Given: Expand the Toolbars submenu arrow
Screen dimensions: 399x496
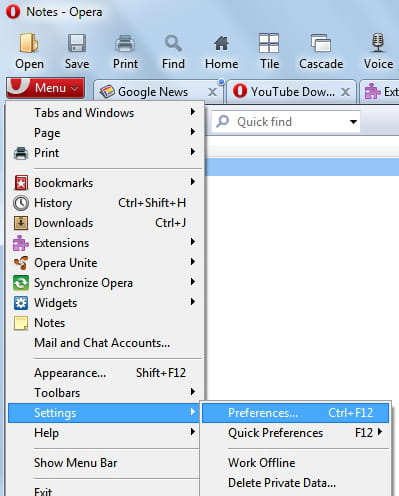Looking at the screenshot, I should pos(193,392).
